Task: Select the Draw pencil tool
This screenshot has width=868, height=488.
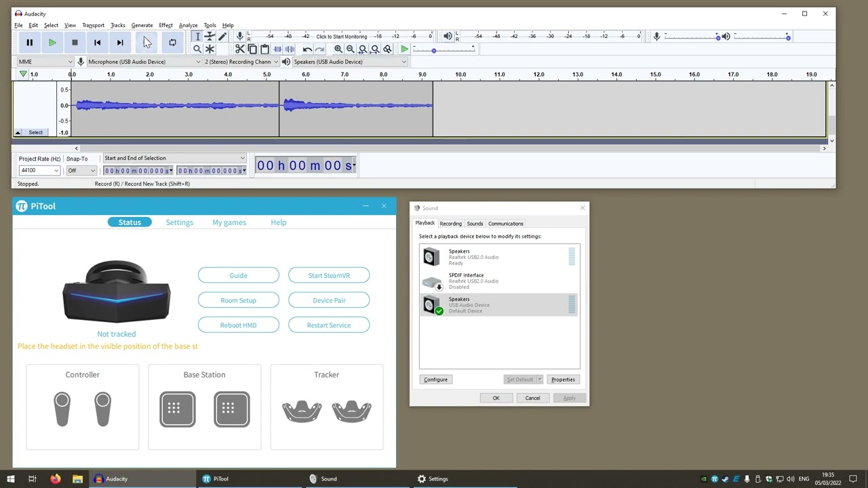Action: pos(222,37)
